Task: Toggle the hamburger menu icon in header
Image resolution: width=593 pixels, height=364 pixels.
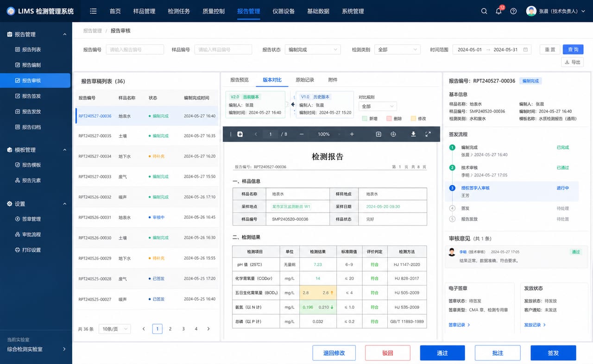Action: coord(93,11)
